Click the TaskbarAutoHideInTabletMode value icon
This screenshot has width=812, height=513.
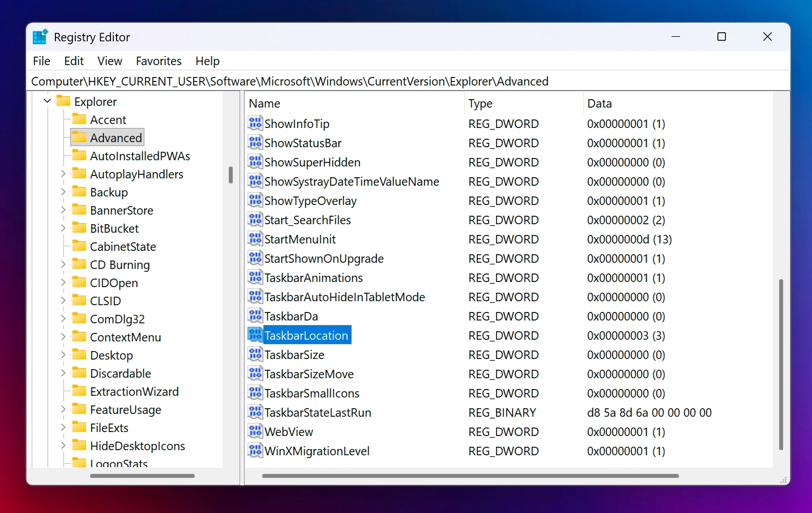click(255, 296)
